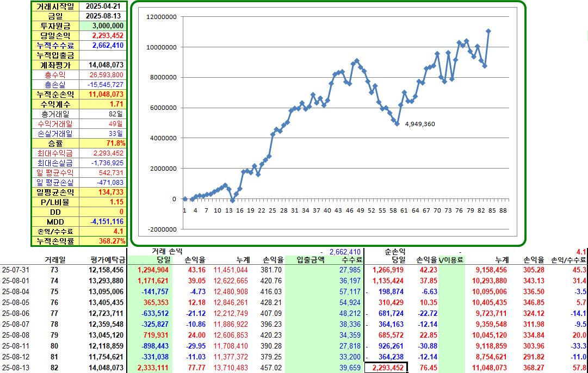
Task: Click the date cell 25-08-04
Action: (x=15, y=291)
